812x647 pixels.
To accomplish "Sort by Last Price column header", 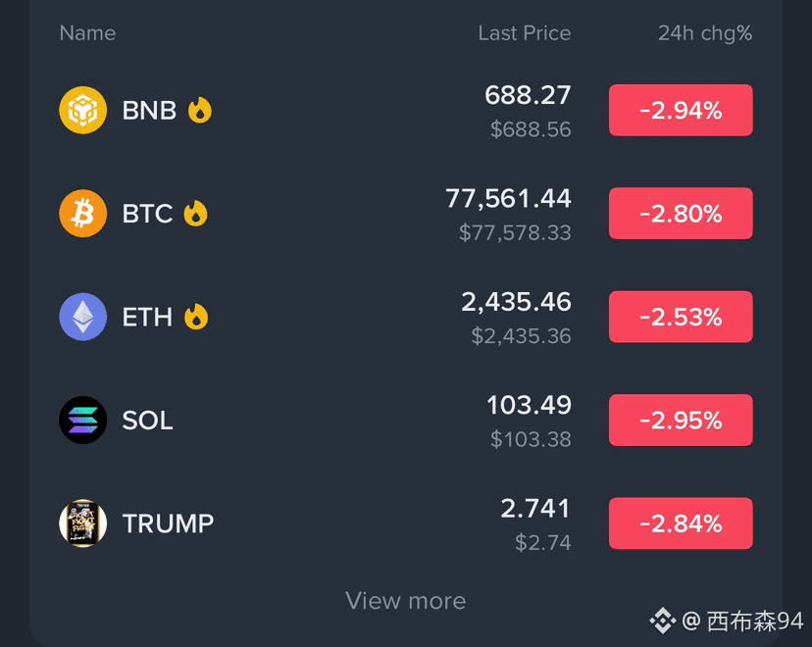I will (x=524, y=33).
